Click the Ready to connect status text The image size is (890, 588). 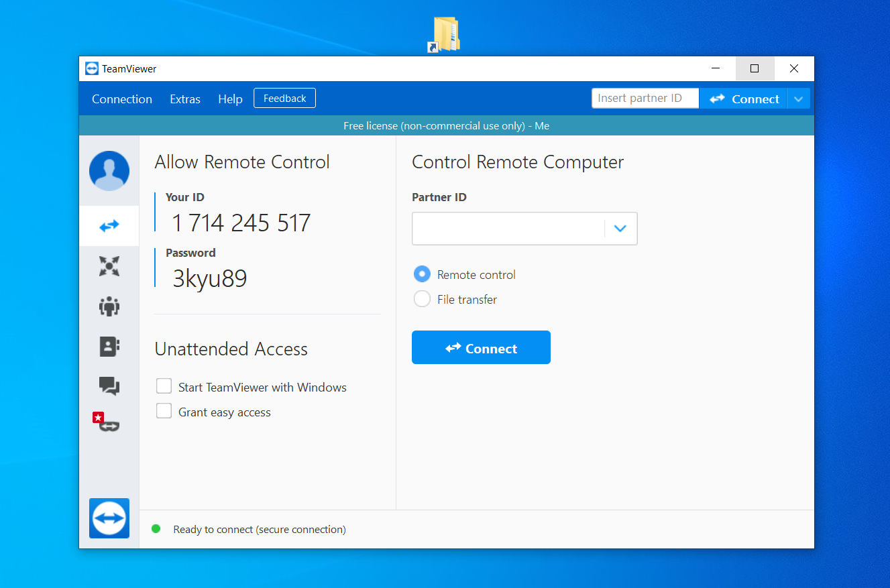260,530
